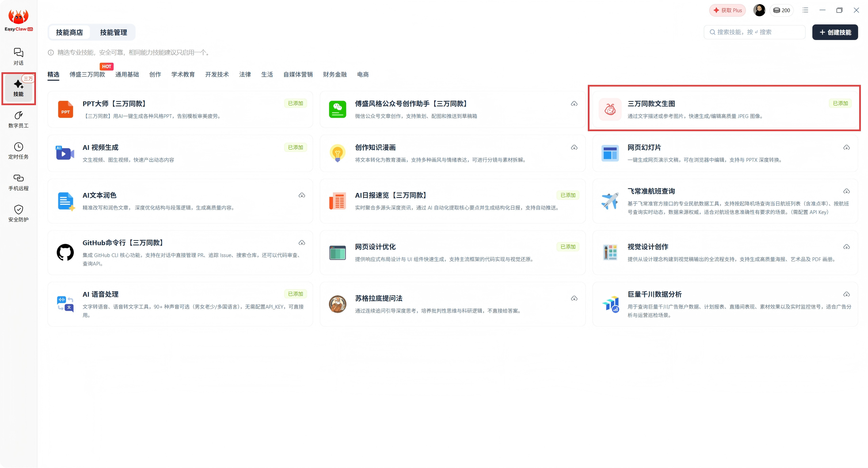
Task: Click the 搜索技能 search field
Action: click(754, 32)
